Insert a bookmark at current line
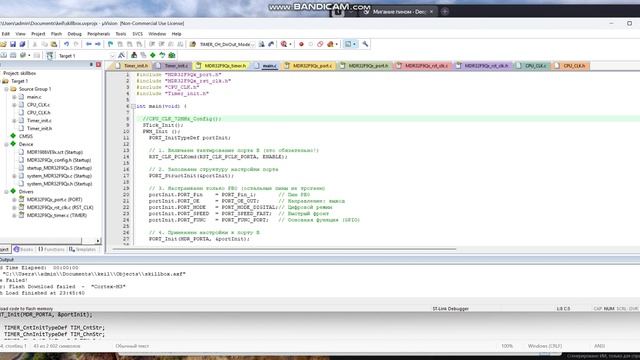Image resolution: width=640 pixels, height=360 pixels. [110, 44]
